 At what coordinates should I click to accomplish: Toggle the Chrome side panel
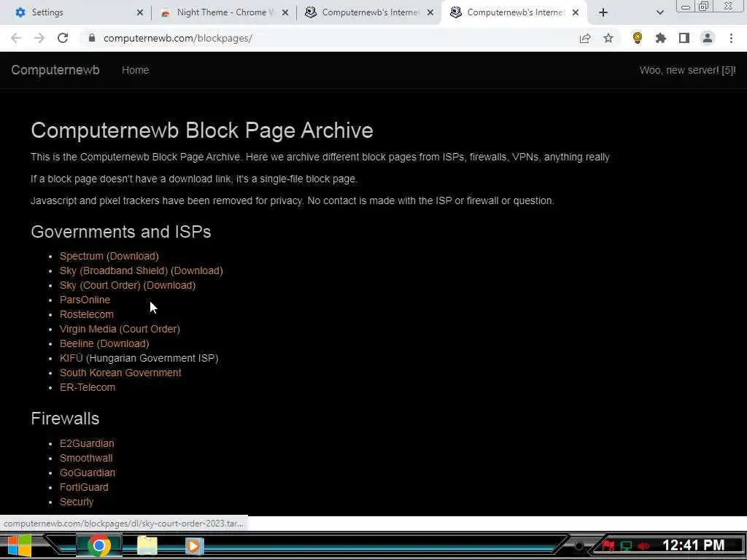click(684, 38)
